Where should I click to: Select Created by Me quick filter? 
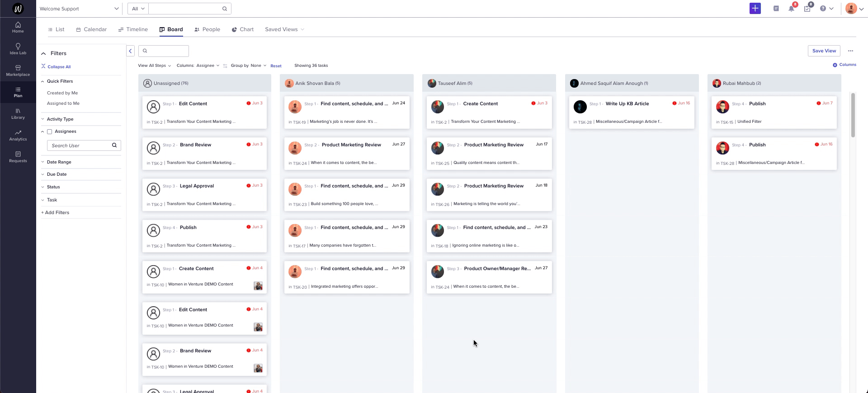click(62, 93)
